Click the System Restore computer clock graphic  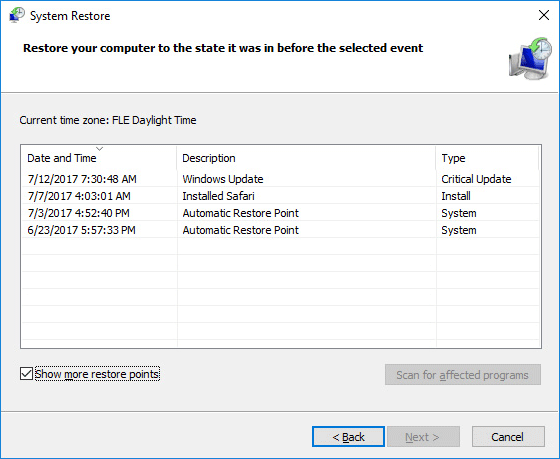(x=530, y=58)
